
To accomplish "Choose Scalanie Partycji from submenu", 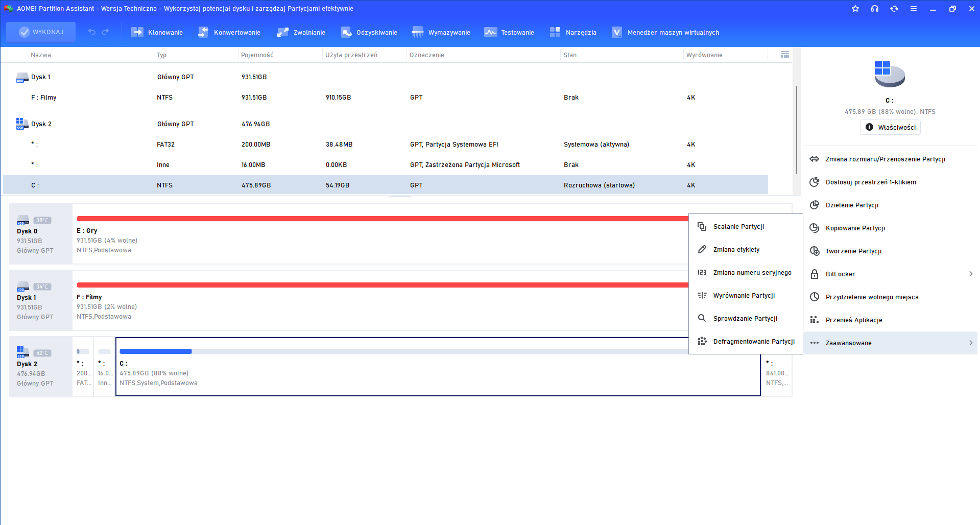I will point(746,226).
